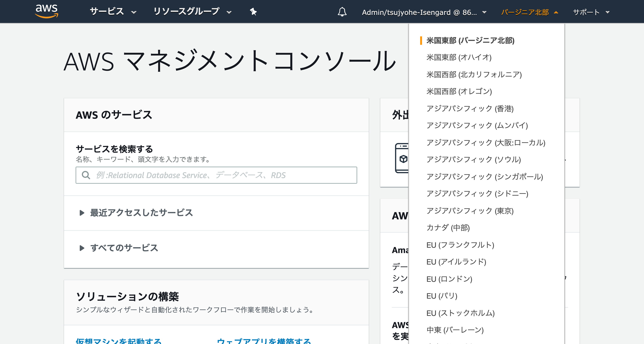Open the サービス dropdown menu

(113, 11)
